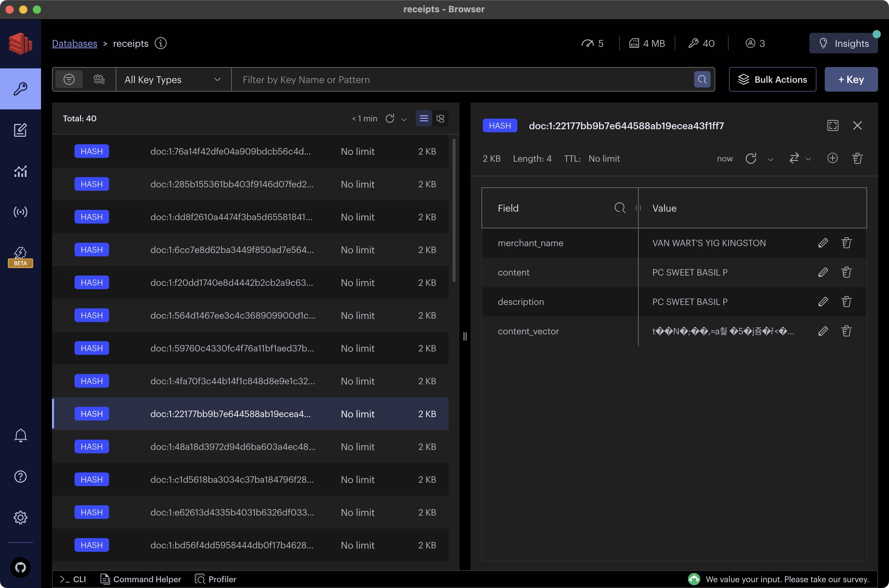Click the GitHub icon in the sidebar

[20, 567]
